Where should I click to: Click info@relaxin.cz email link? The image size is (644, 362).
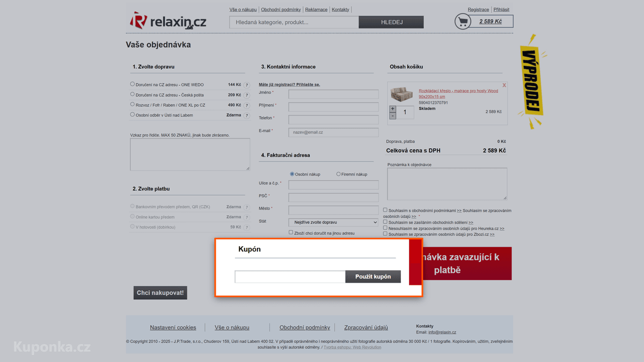(442, 333)
